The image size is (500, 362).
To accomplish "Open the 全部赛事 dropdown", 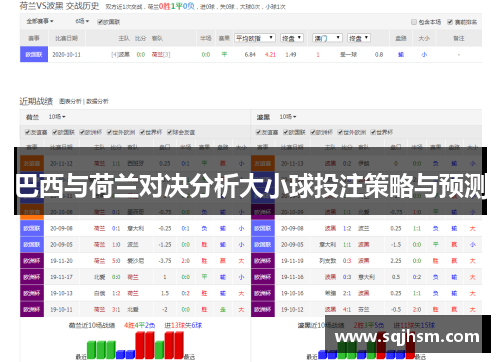I will tap(40, 21).
